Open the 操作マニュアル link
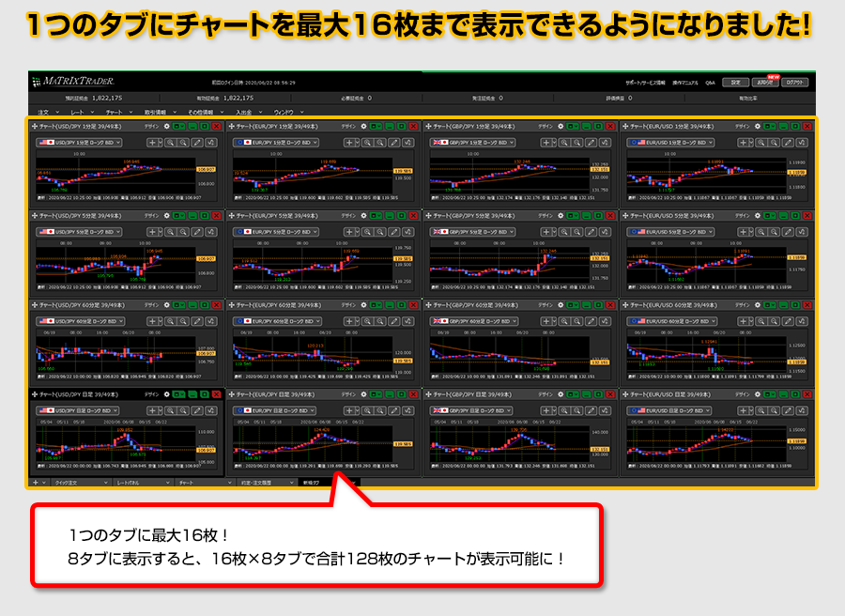This screenshot has height=616, width=845. (685, 83)
